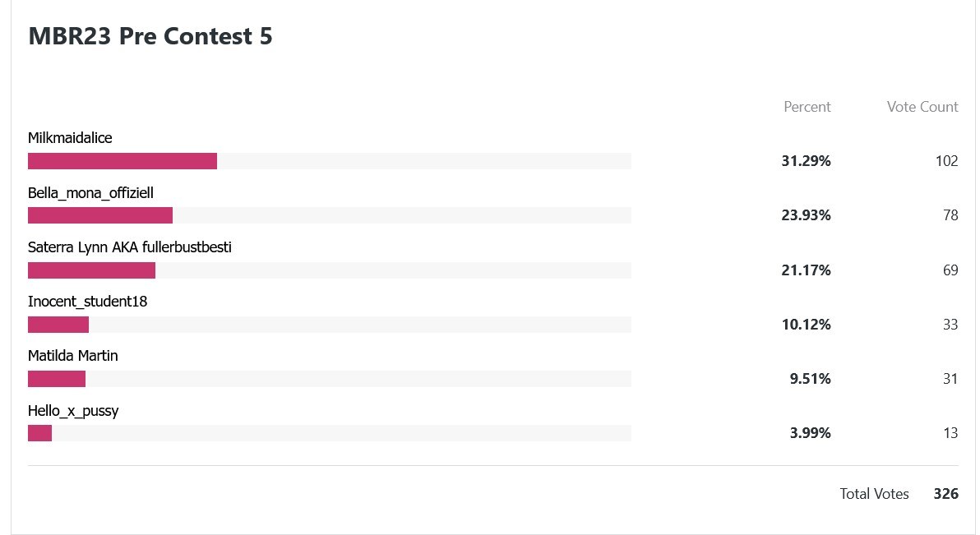Select the Inocent_student18 option label
The image size is (980, 535).
(87, 302)
